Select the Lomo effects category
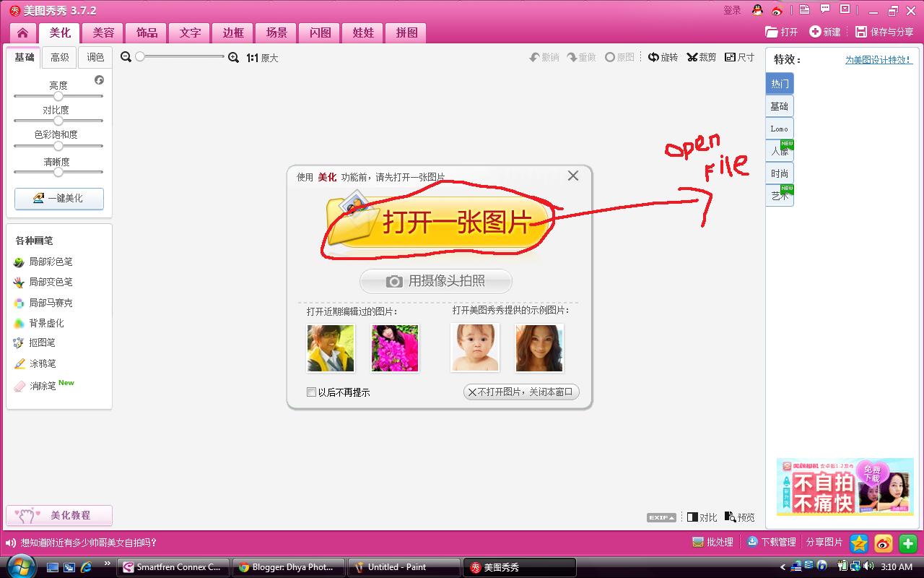 coord(780,129)
